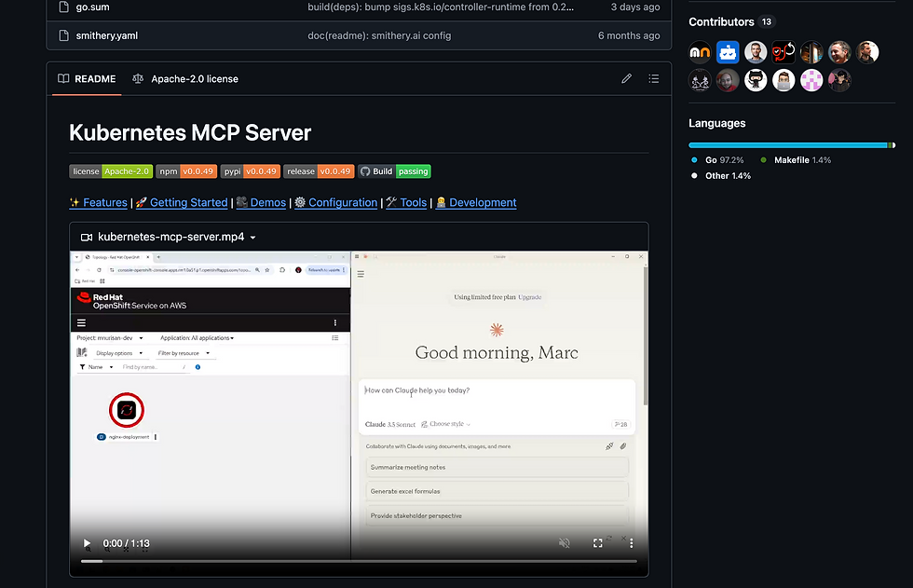Click the pypi v0.0.49 badge
The image size is (913, 588).
(251, 171)
